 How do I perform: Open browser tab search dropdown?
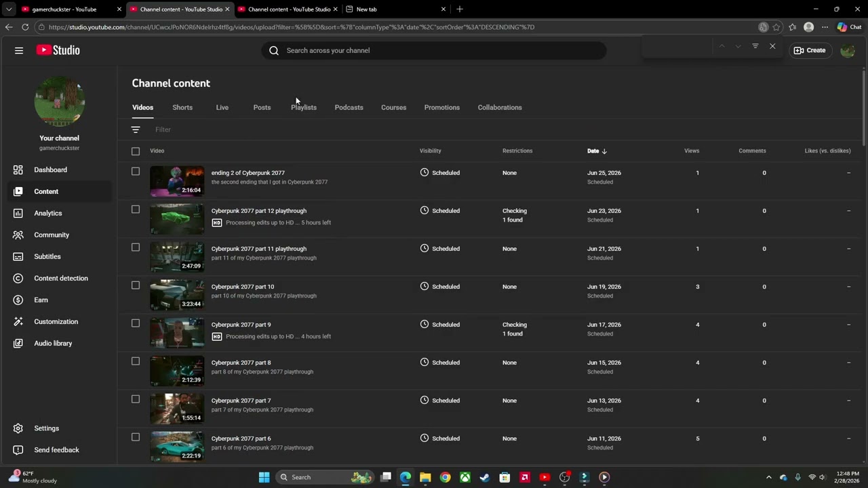(9, 9)
